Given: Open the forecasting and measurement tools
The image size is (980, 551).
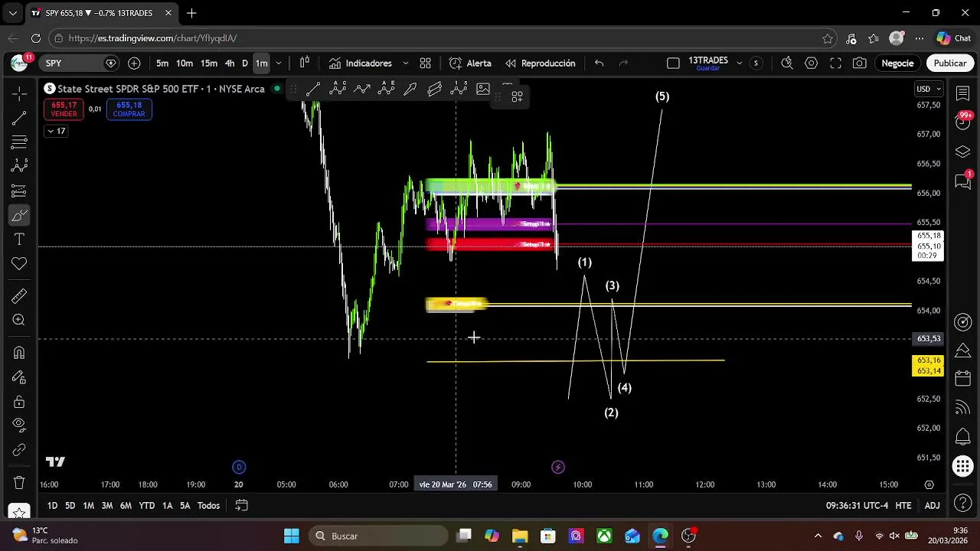Looking at the screenshot, I should point(19,191).
